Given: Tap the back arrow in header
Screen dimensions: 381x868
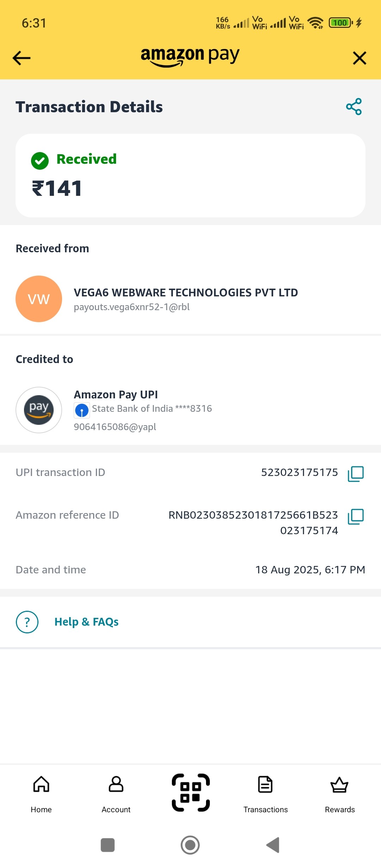Looking at the screenshot, I should 22,58.
